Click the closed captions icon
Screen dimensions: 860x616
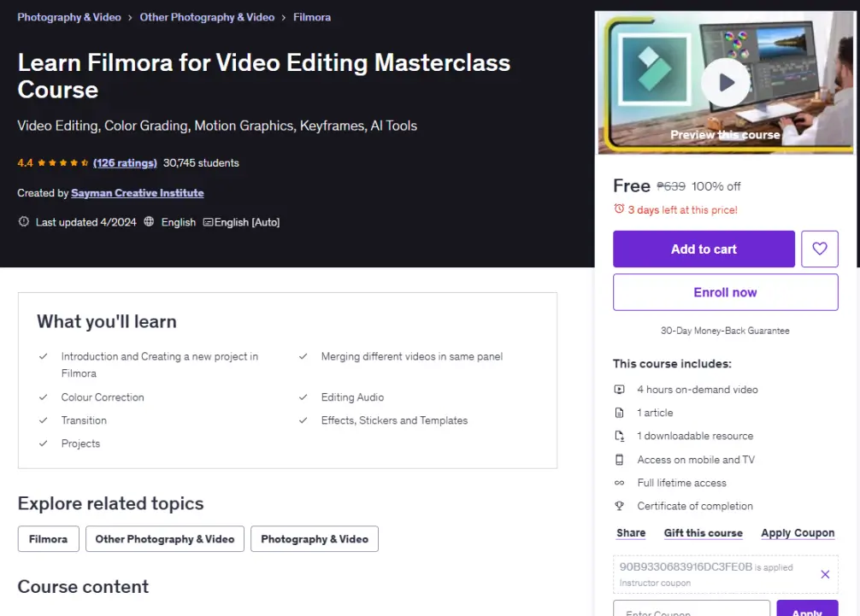[x=208, y=222]
